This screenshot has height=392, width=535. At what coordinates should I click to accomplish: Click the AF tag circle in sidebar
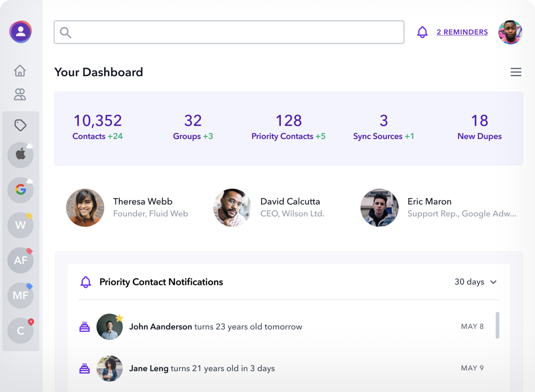(x=21, y=260)
